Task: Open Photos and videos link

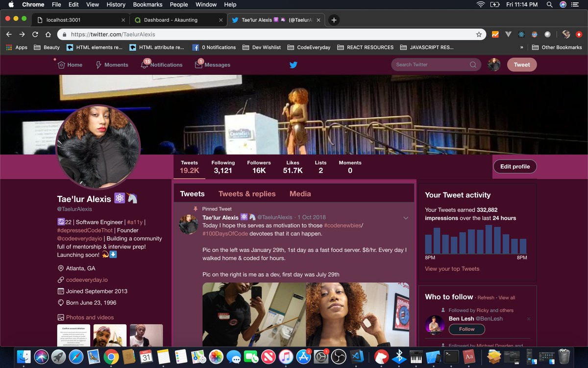Action: coord(90,317)
